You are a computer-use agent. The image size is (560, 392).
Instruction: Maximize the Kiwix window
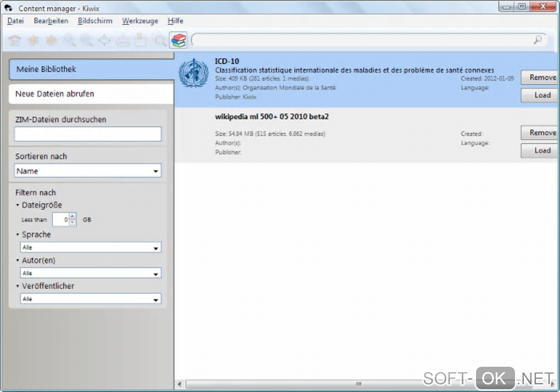tap(522, 7)
